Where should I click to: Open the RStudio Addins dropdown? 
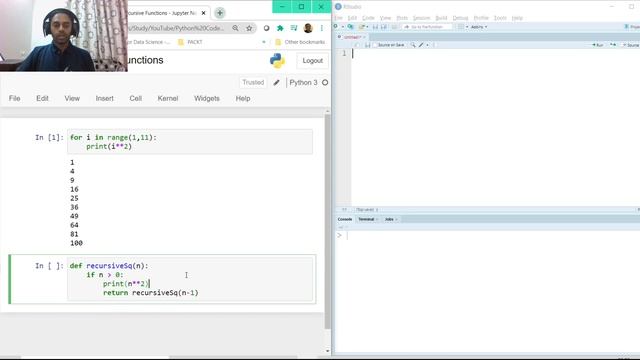479,27
